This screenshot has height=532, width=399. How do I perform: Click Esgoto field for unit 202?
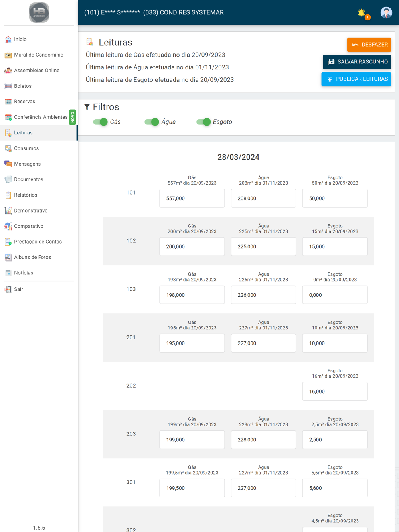point(335,391)
